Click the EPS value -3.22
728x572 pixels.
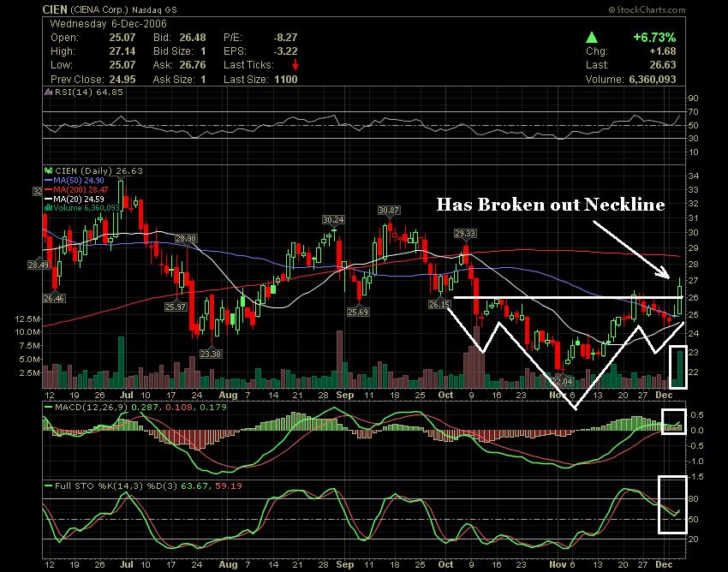click(x=285, y=51)
